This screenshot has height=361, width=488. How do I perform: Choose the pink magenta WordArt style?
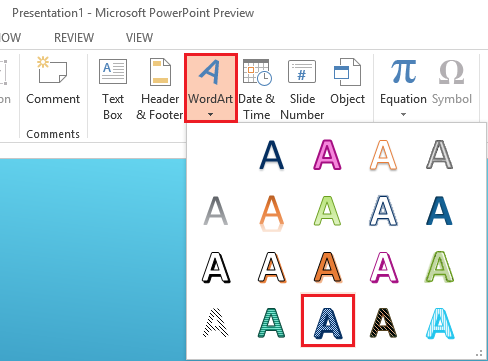tap(327, 155)
